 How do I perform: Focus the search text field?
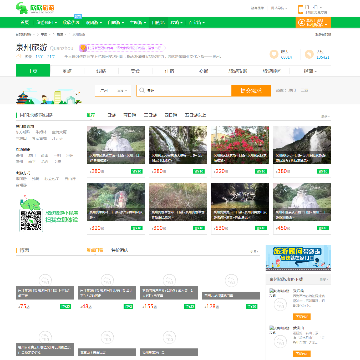(184, 90)
